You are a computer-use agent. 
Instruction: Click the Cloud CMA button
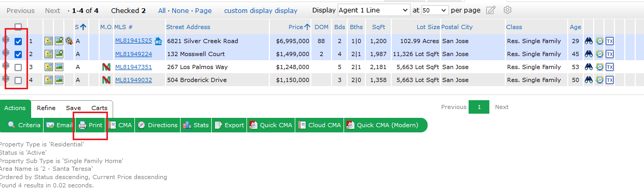(x=320, y=125)
